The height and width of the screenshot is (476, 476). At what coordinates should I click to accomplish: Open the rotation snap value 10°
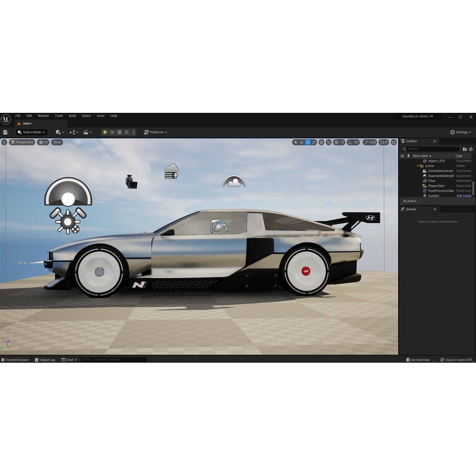tap(357, 142)
